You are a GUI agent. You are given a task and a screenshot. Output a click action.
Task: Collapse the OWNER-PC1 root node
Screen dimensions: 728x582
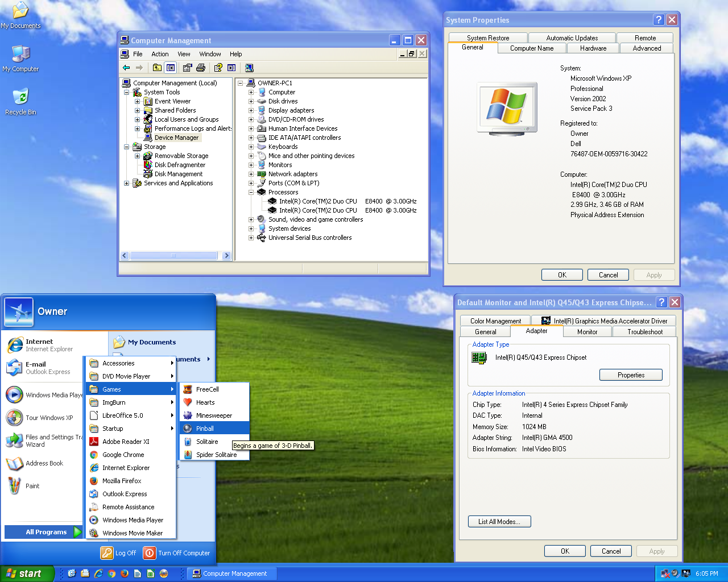pos(240,83)
